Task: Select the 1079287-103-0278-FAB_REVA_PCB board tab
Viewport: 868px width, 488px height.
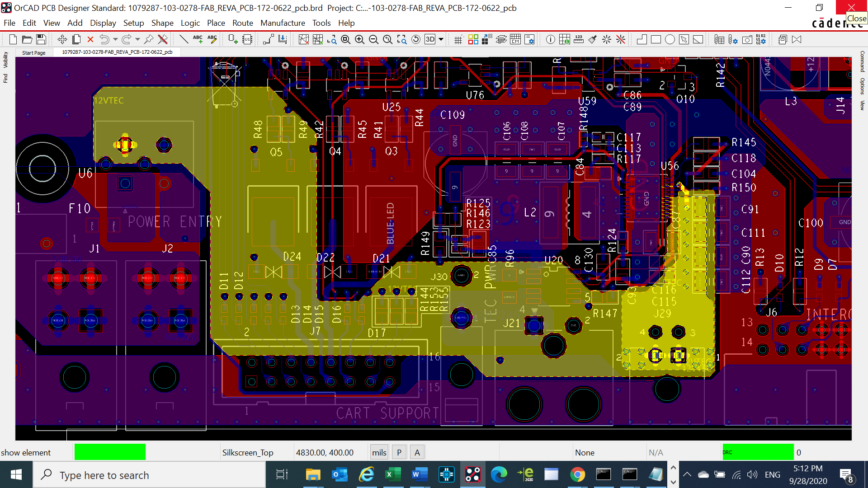Action: 117,52
